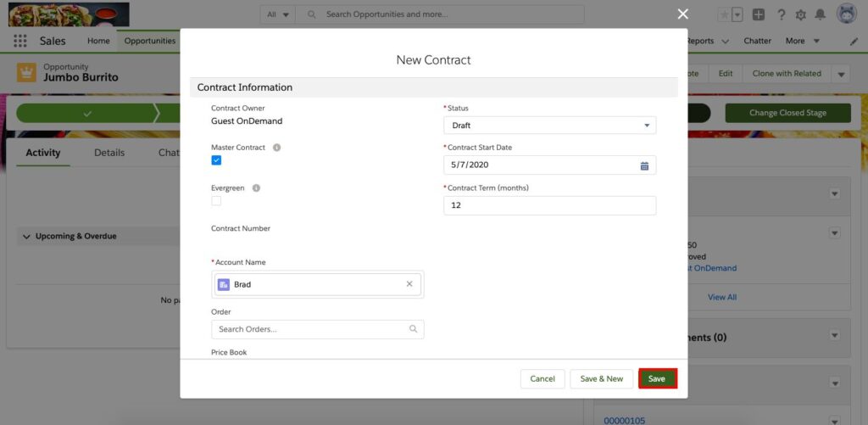
Task: Close the New Contract dialog with X
Action: click(x=683, y=14)
